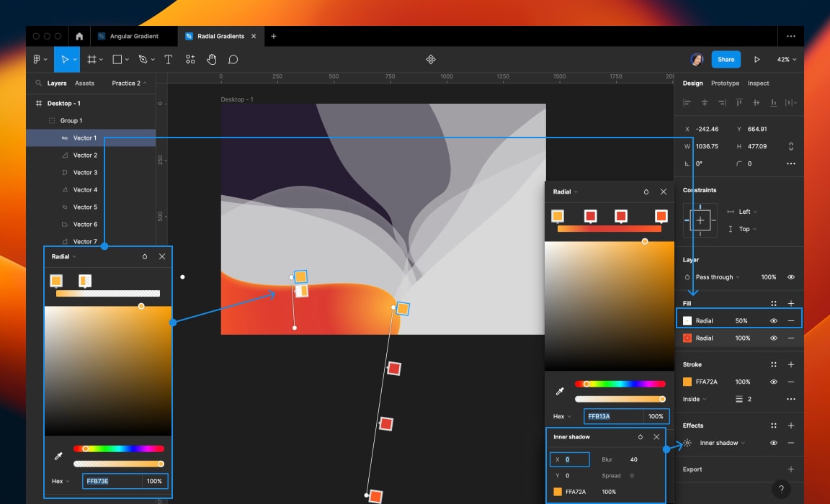Image resolution: width=830 pixels, height=504 pixels.
Task: Open inner shadow effect settings icon
Action: (x=687, y=443)
